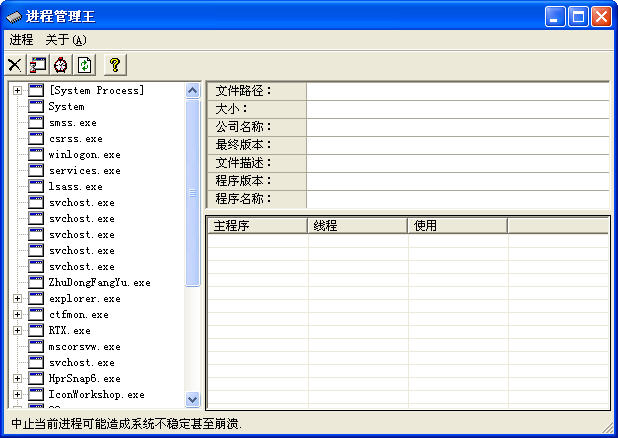Select ZhuDongFangYu.exe in the process list
This screenshot has height=438, width=618.
pos(99,283)
